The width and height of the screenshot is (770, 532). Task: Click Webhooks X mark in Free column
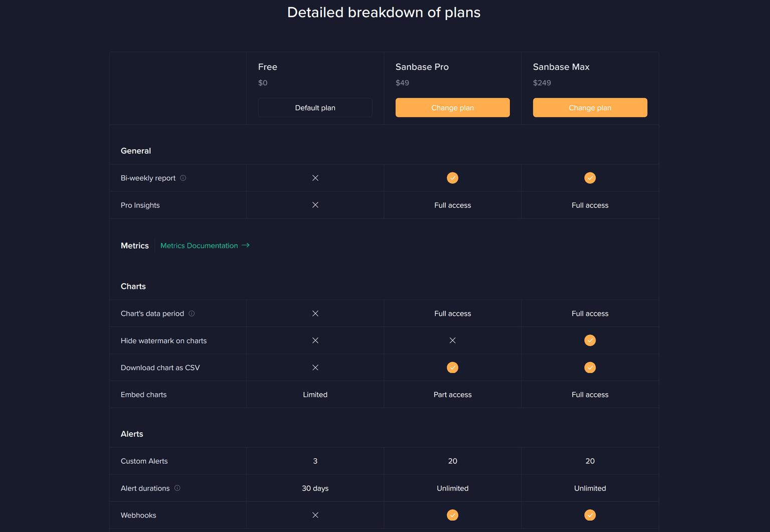coord(315,515)
